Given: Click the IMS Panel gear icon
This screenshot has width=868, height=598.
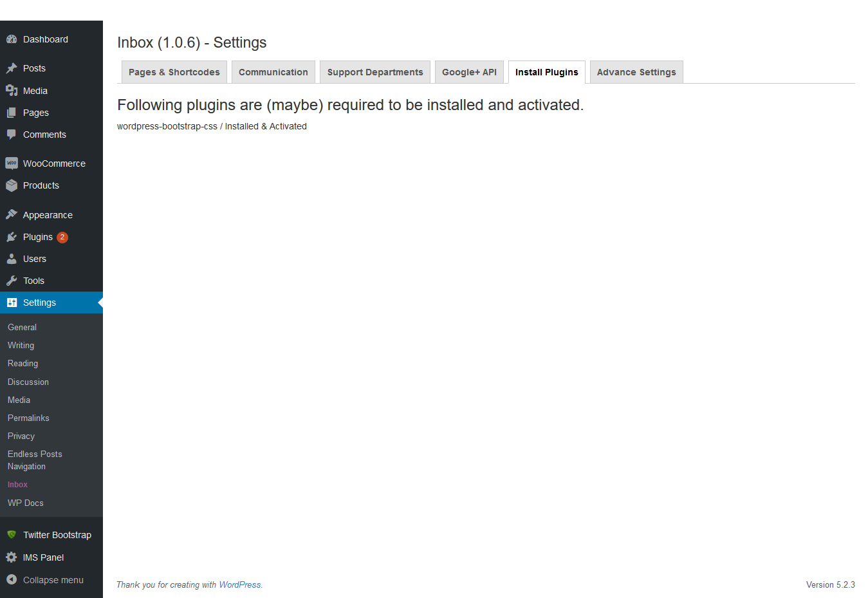Looking at the screenshot, I should tap(12, 557).
